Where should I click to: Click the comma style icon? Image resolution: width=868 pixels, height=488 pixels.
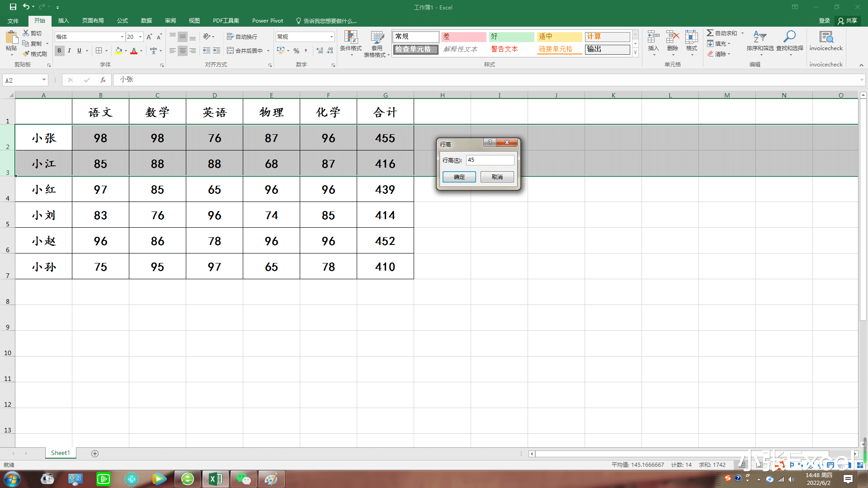[x=306, y=51]
